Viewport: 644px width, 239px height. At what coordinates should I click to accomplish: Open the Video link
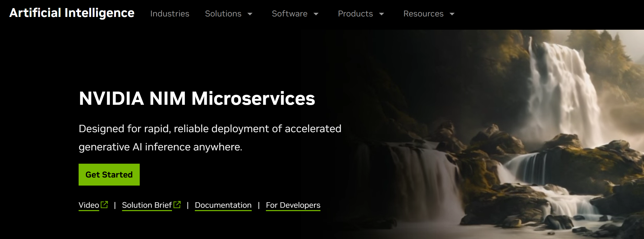pyautogui.click(x=89, y=205)
